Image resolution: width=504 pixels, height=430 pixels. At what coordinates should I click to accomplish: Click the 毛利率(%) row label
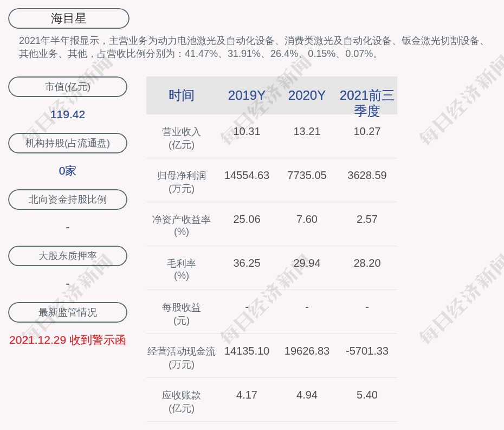pyautogui.click(x=182, y=269)
